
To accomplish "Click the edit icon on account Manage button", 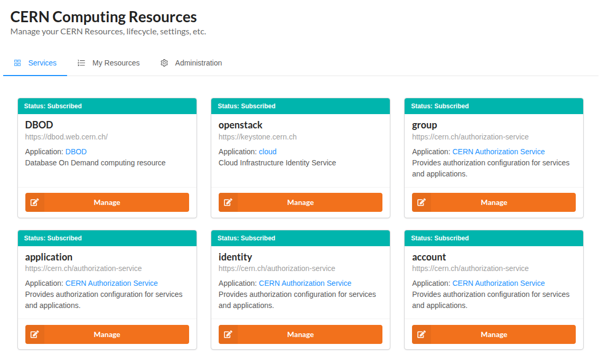I will tap(422, 334).
